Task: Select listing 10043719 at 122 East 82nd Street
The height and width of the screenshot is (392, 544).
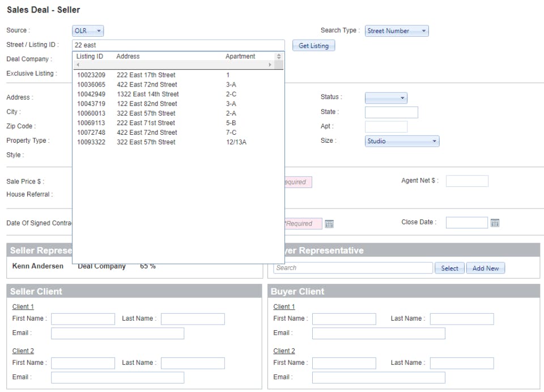Action: pyautogui.click(x=178, y=104)
